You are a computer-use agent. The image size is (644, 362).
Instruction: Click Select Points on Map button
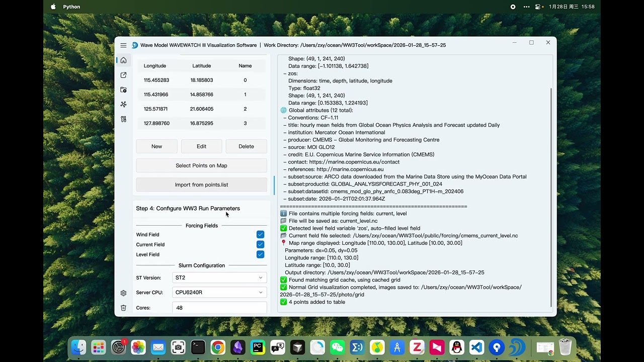pos(201,165)
